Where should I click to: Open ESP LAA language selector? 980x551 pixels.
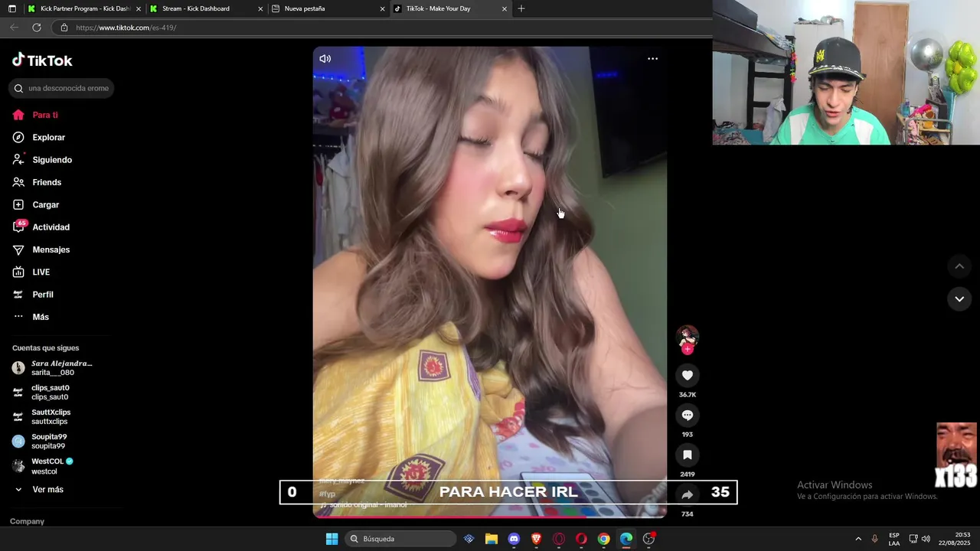(x=894, y=539)
